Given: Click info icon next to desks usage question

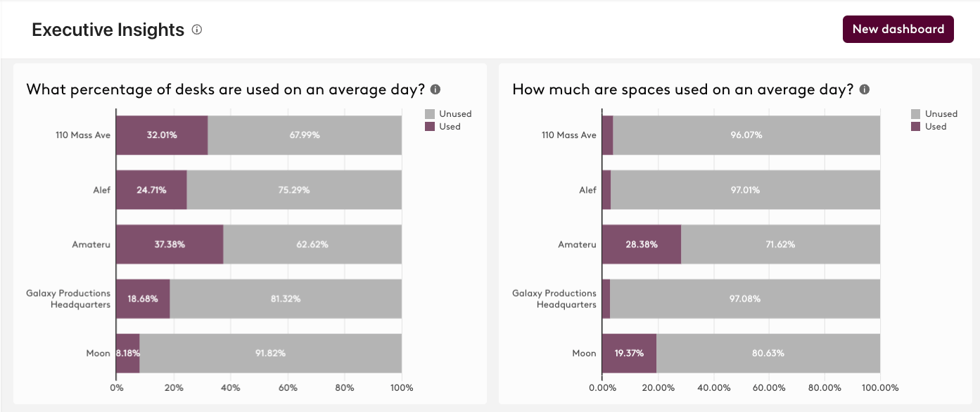Looking at the screenshot, I should 435,89.
